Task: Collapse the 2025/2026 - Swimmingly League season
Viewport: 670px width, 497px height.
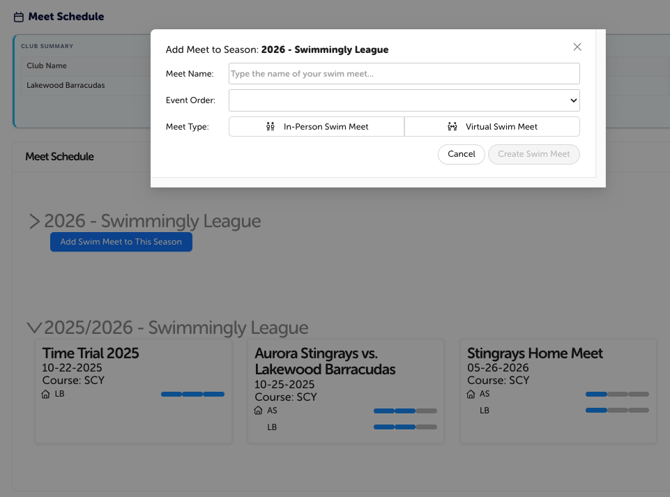Action: tap(34, 328)
